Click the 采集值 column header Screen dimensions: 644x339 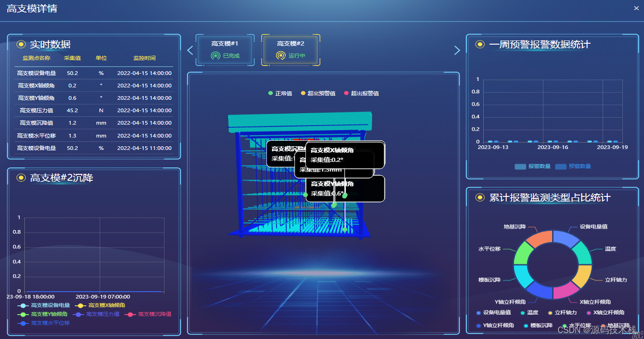pyautogui.click(x=73, y=58)
